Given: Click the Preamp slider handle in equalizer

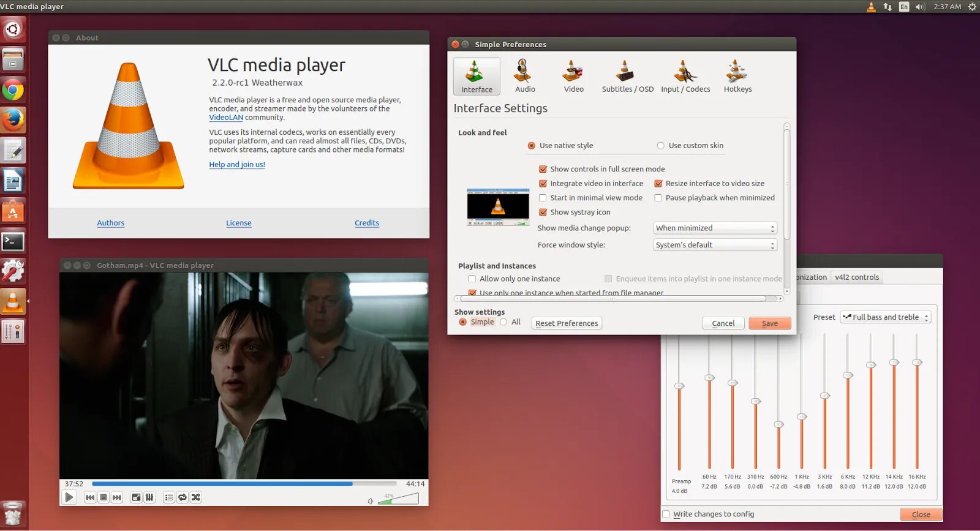Looking at the screenshot, I should click(679, 386).
